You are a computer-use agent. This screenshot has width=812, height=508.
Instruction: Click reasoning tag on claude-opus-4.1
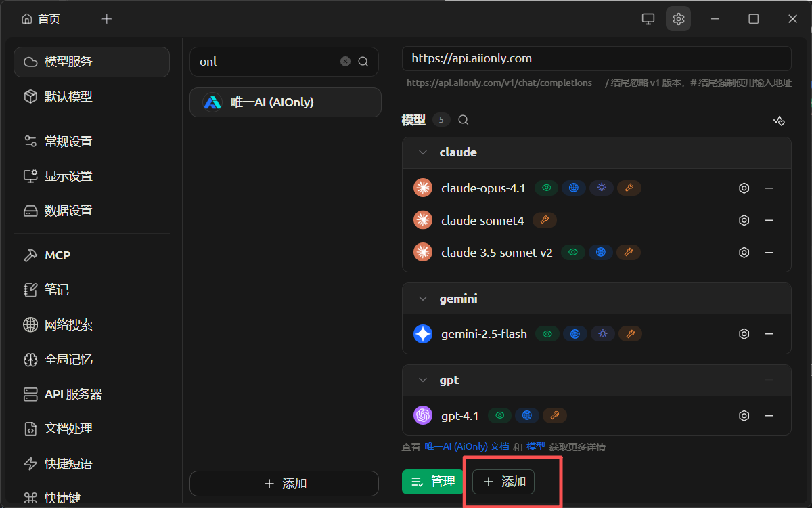click(x=602, y=188)
